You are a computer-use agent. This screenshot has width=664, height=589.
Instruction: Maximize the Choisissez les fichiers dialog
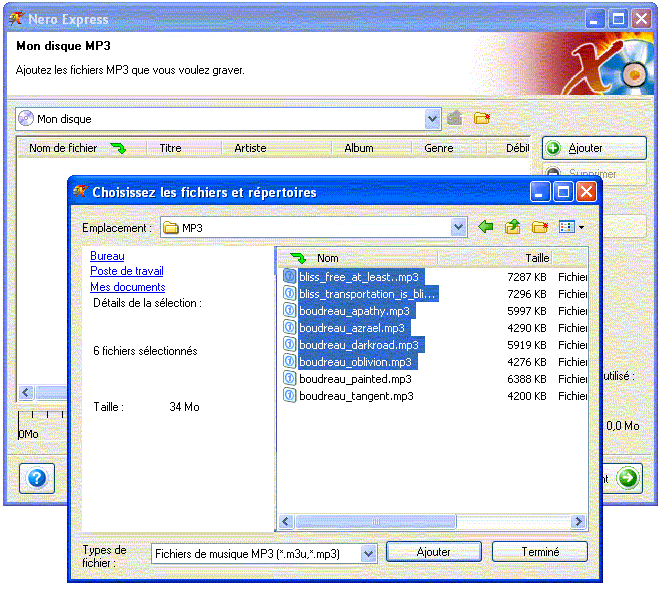pos(563,192)
